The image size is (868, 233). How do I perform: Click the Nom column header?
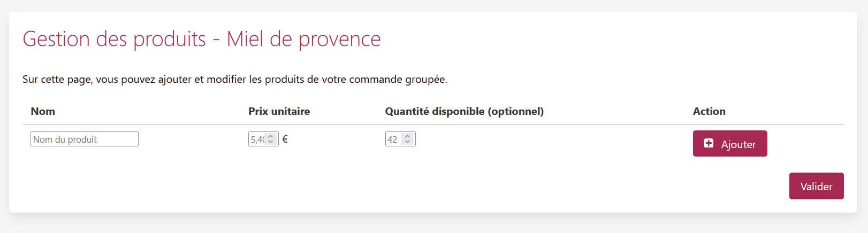[x=43, y=111]
